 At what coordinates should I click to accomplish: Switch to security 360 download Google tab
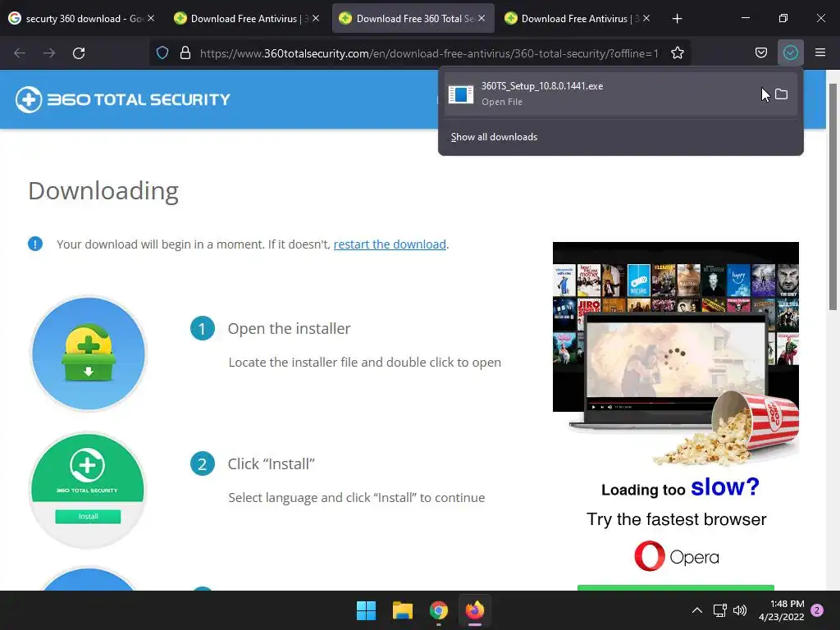click(81, 19)
